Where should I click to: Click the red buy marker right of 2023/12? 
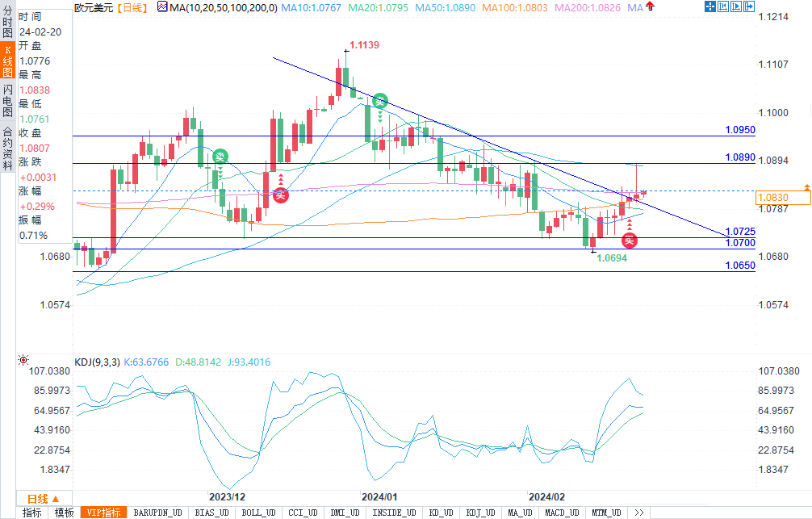tap(279, 195)
